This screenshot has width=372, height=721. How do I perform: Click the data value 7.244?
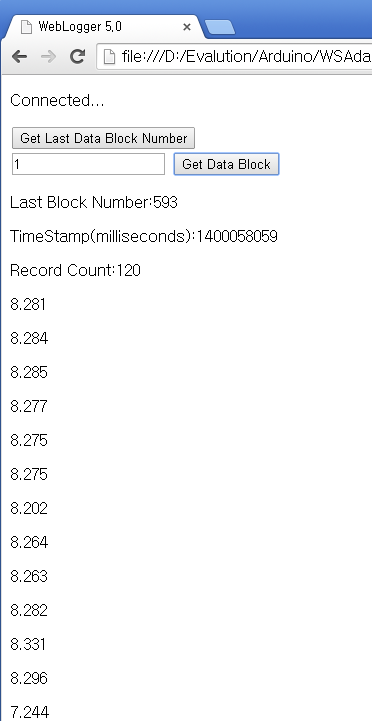[x=29, y=712]
